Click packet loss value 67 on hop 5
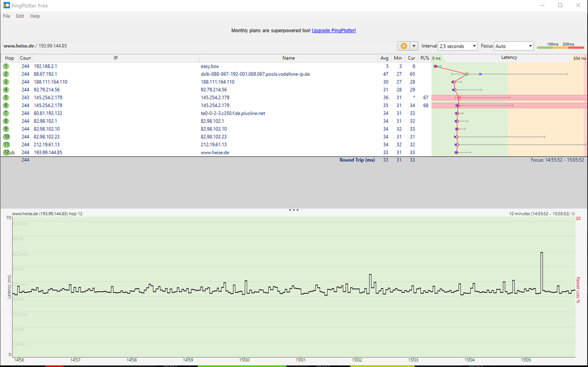588x367 pixels. [426, 98]
